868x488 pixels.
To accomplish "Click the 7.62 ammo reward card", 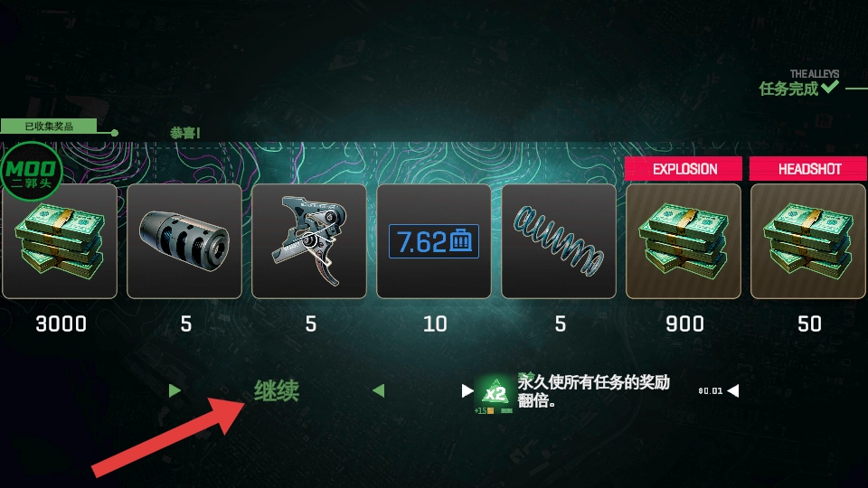I will [434, 241].
